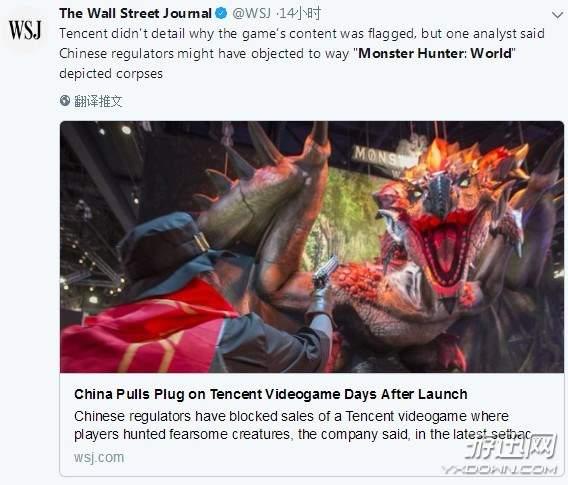
Task: Click 翻译推文 to translate the tweet
Action: point(98,101)
